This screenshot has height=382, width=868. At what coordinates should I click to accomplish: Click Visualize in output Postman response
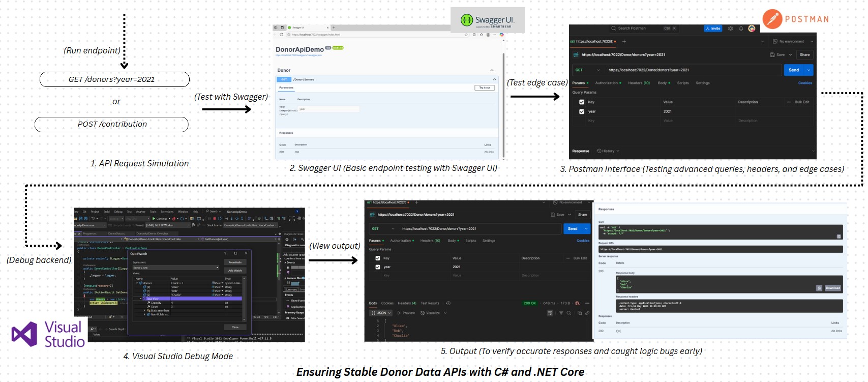(430, 313)
